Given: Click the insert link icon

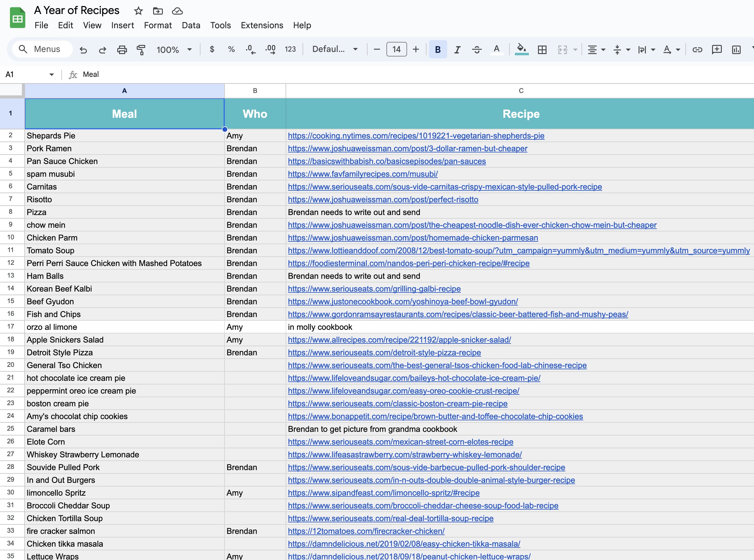Looking at the screenshot, I should (697, 50).
